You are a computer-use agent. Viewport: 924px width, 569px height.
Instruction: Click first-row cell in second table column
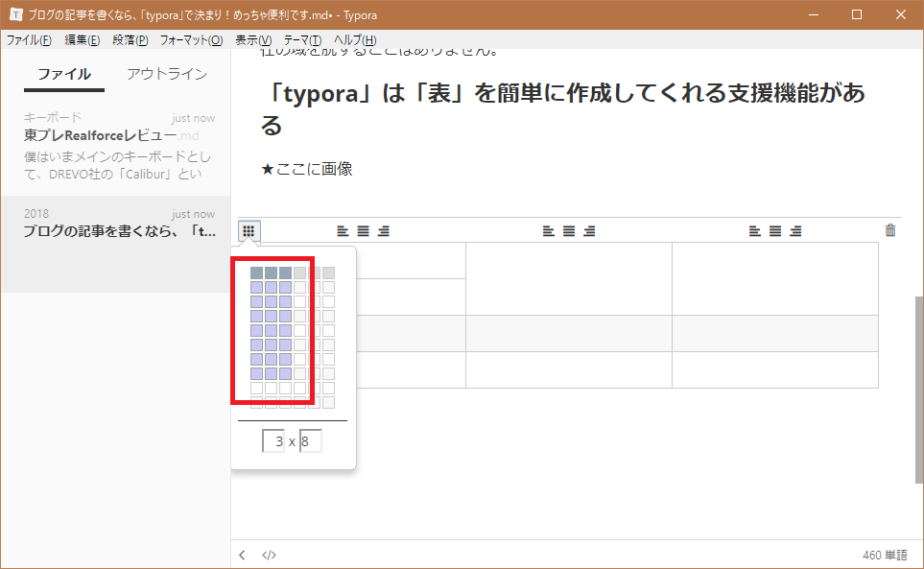pos(569,278)
